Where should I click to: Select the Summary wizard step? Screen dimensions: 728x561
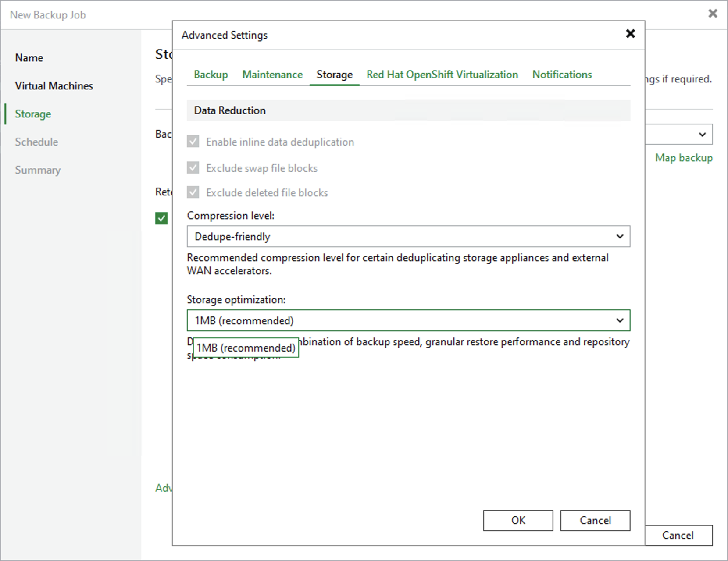(x=38, y=170)
